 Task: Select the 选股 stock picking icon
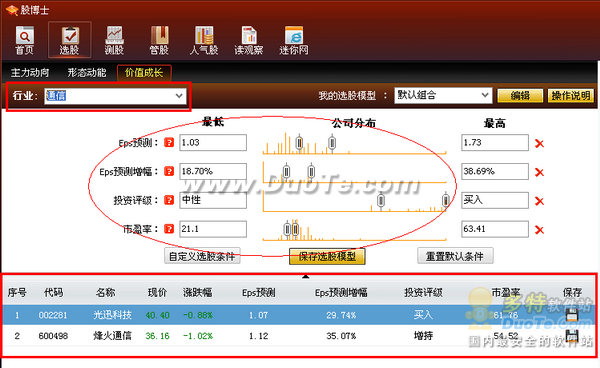pyautogui.click(x=70, y=40)
